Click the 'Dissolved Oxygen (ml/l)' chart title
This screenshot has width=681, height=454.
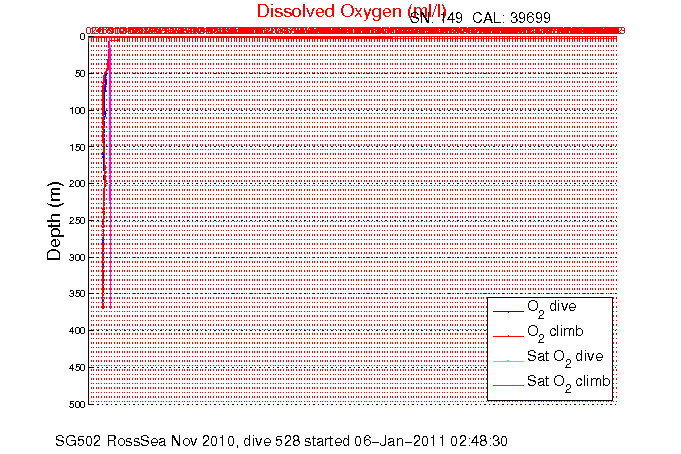pyautogui.click(x=351, y=12)
